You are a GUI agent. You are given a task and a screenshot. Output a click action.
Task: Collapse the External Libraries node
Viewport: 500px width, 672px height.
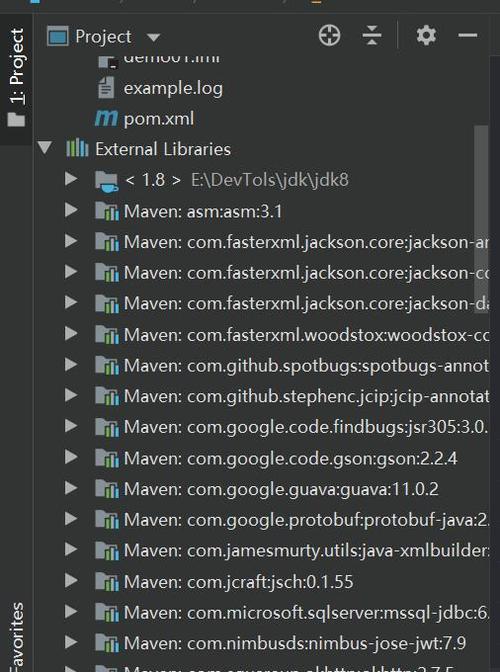(45, 147)
